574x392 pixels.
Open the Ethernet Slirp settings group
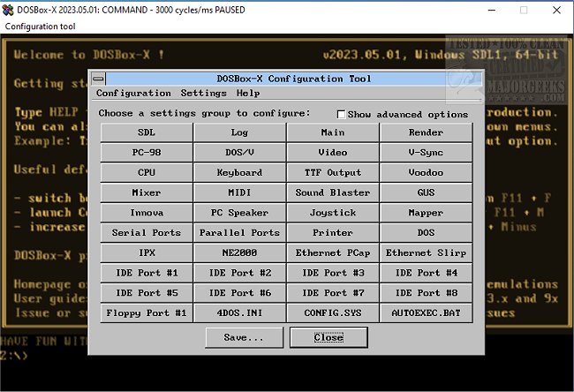click(x=427, y=253)
